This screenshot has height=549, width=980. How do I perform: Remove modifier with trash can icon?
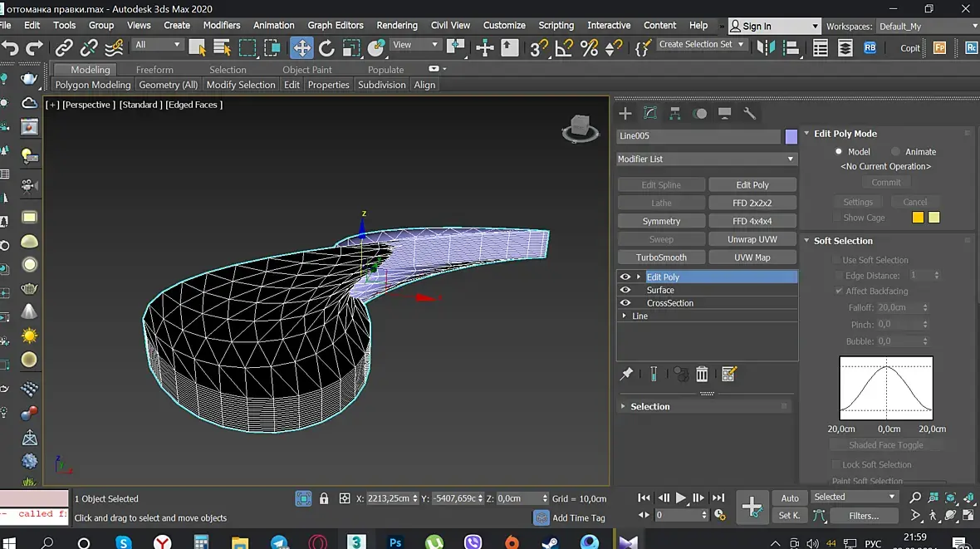(x=702, y=375)
